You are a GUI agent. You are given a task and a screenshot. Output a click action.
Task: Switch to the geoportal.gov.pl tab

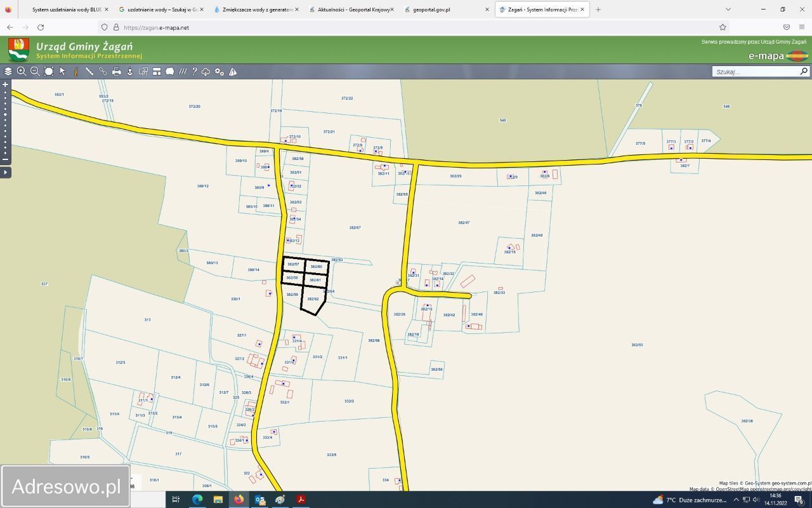tap(444, 10)
